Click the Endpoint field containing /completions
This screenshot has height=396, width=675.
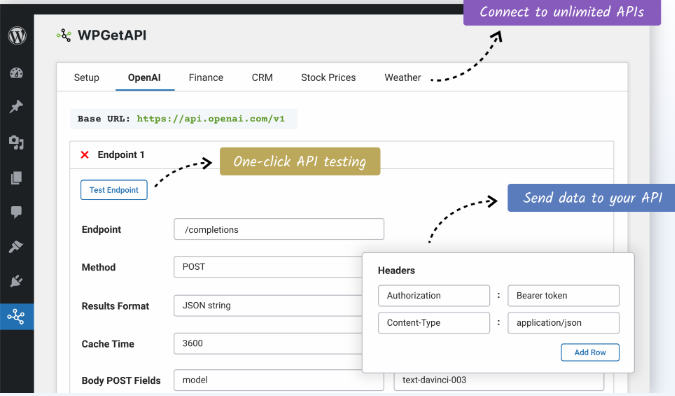point(279,229)
